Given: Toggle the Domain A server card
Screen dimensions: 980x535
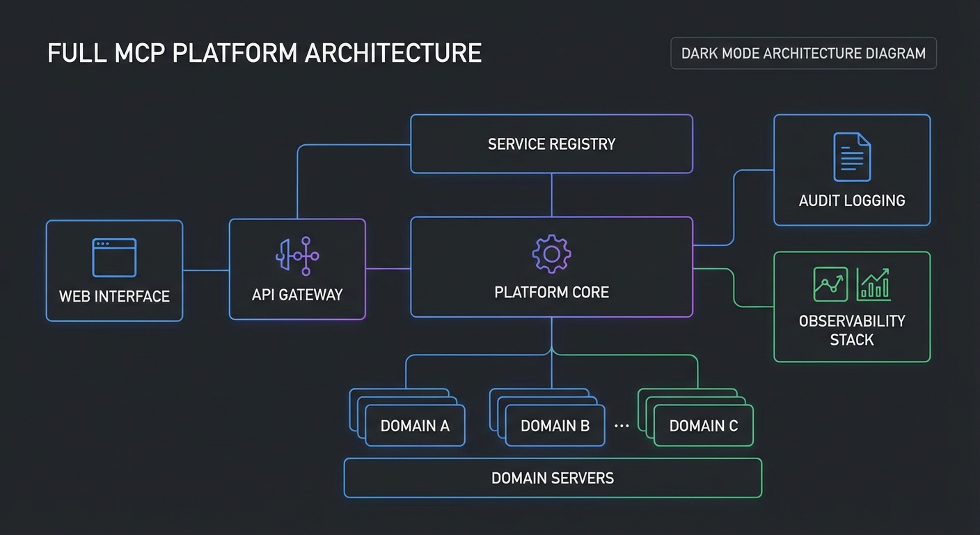Looking at the screenshot, I should (x=415, y=426).
